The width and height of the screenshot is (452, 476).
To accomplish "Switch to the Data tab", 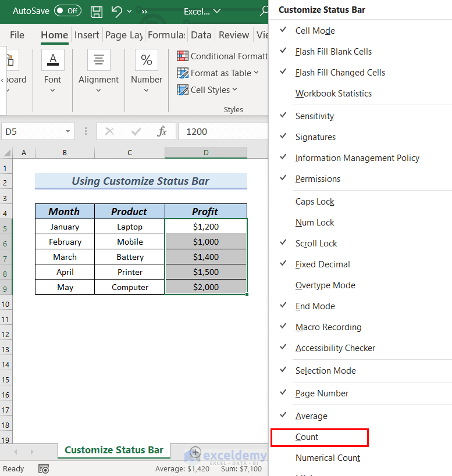I will (201, 35).
